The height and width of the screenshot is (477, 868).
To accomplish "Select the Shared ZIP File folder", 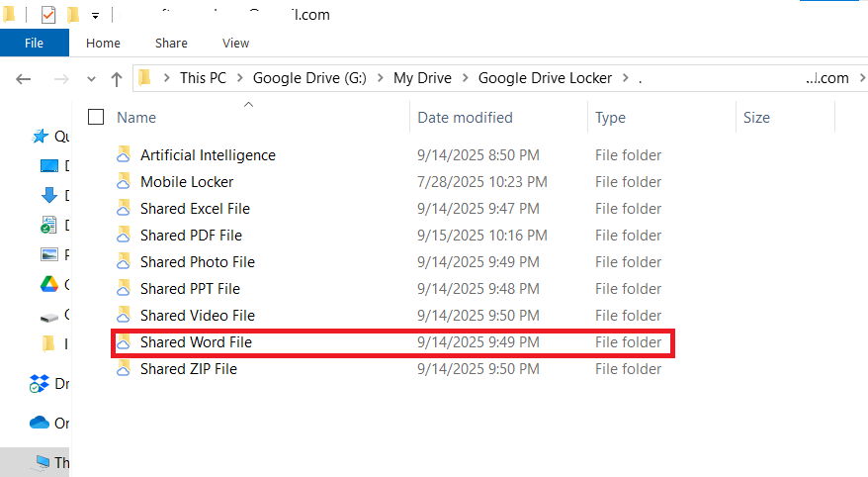I will pos(188,369).
